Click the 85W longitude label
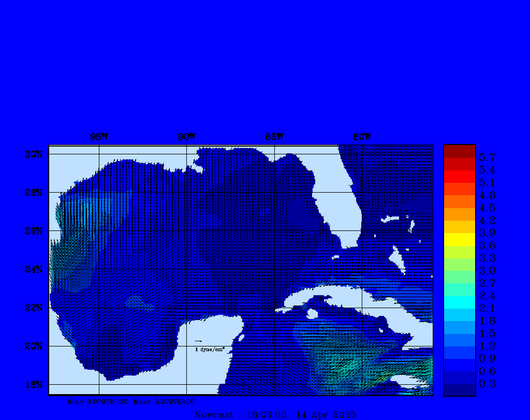The image size is (530, 420). 274,137
